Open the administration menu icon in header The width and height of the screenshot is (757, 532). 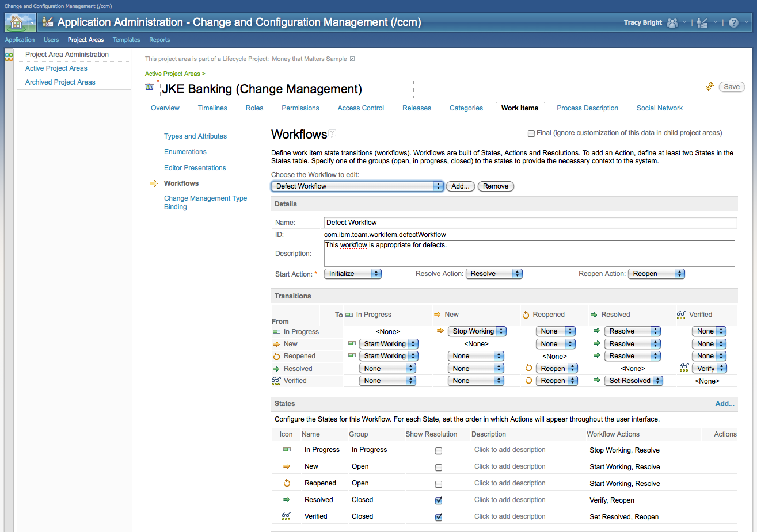click(702, 23)
